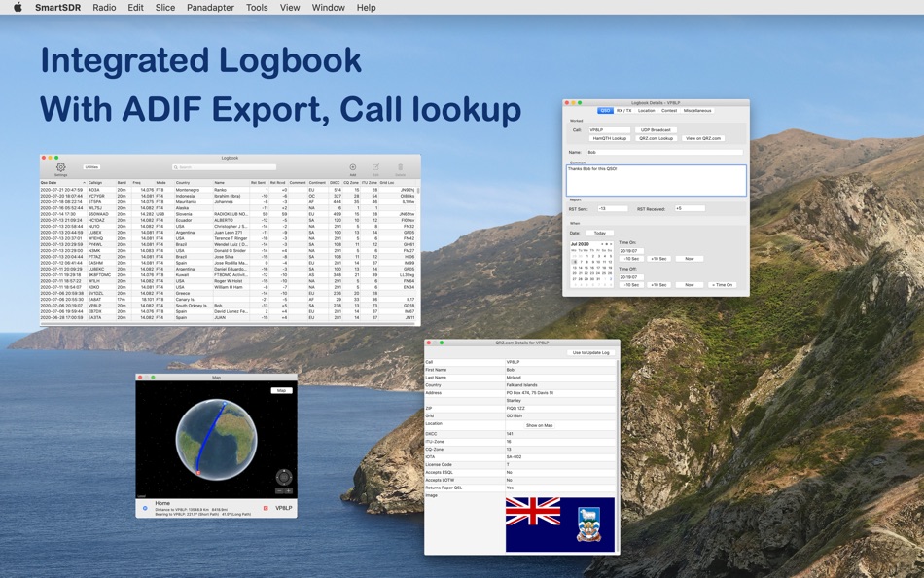
Task: Click the map compass rotation control
Action: (x=284, y=477)
